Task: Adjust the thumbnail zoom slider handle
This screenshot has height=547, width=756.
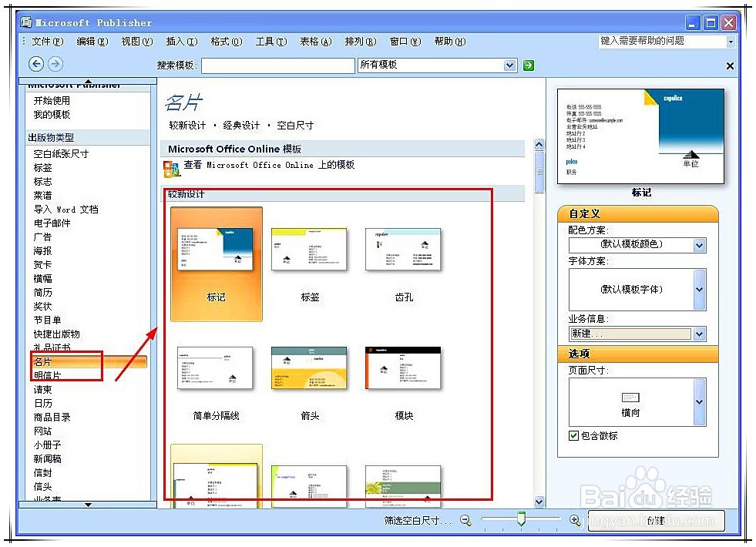Action: pos(521,519)
